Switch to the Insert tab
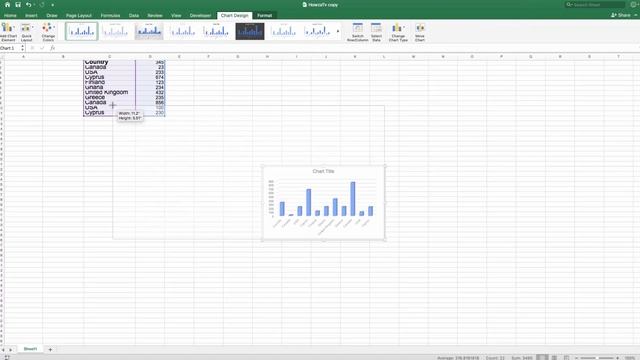This screenshot has width=640, height=360. pyautogui.click(x=31, y=16)
